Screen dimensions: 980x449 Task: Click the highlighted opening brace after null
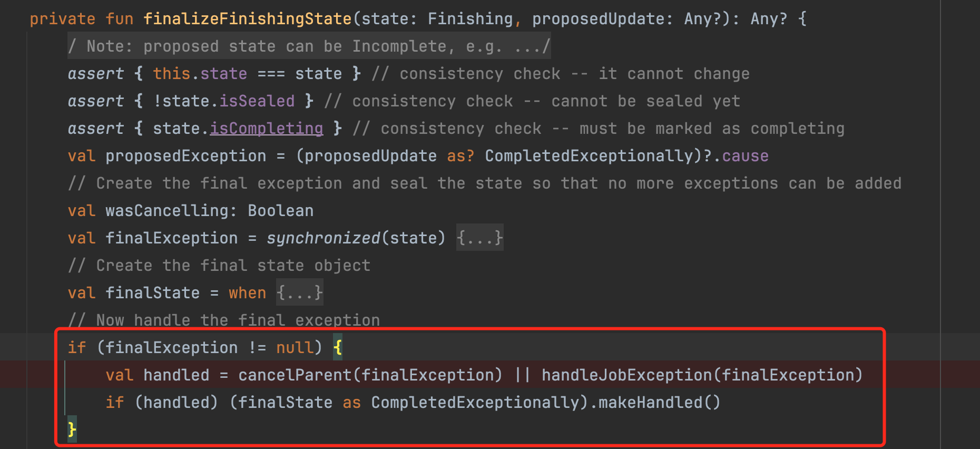point(338,348)
